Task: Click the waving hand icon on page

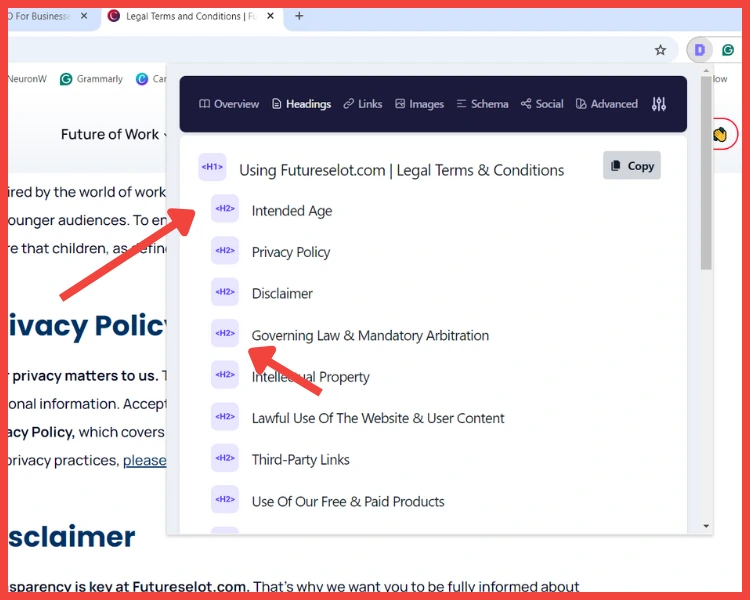Action: pyautogui.click(x=720, y=134)
